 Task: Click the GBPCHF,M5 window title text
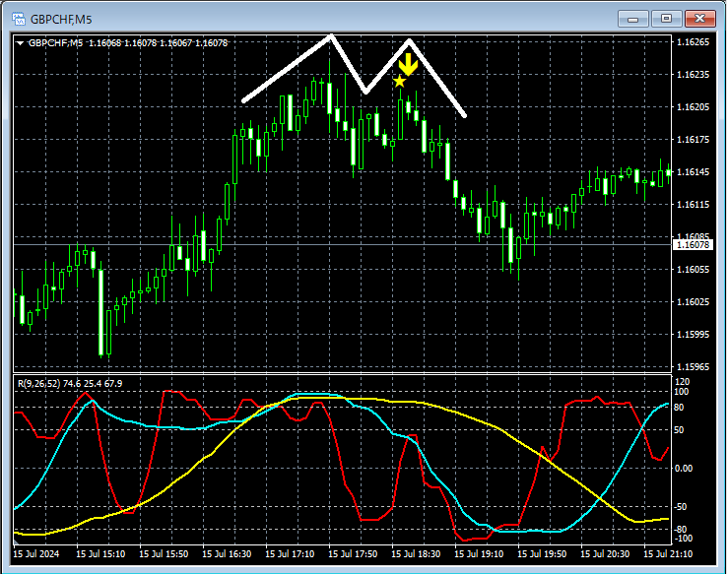[x=61, y=20]
